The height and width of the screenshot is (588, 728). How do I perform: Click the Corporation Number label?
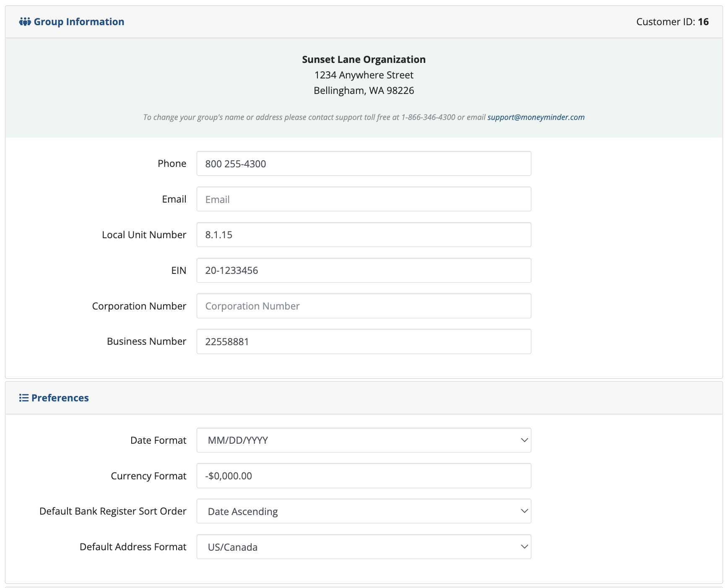coord(139,306)
